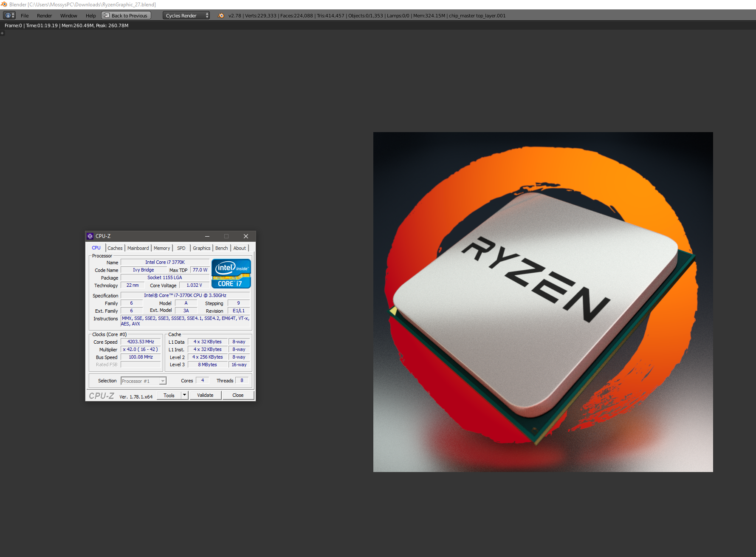Image resolution: width=756 pixels, height=557 pixels.
Task: Switch to the Memory tab
Action: [x=162, y=248]
